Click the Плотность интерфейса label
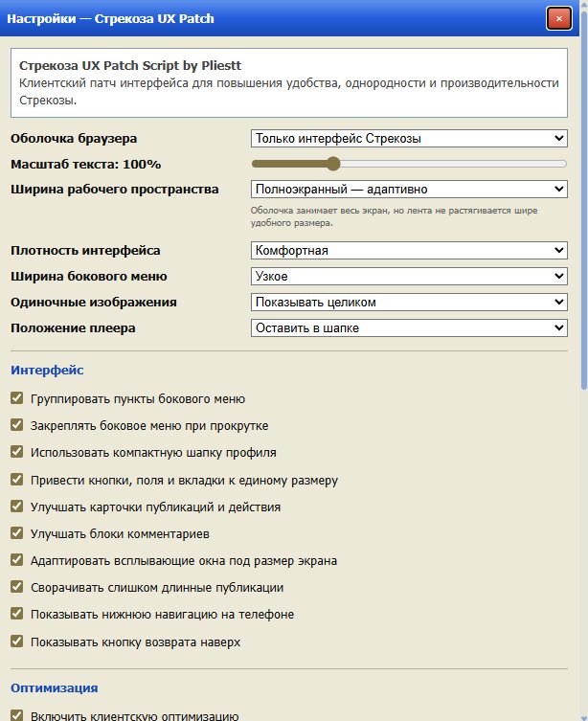Viewport: 588px width, 721px height. tap(85, 251)
